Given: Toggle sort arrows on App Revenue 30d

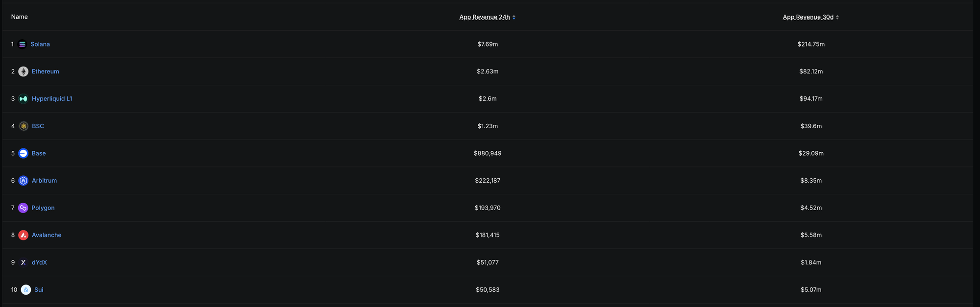Looking at the screenshot, I should point(837,17).
